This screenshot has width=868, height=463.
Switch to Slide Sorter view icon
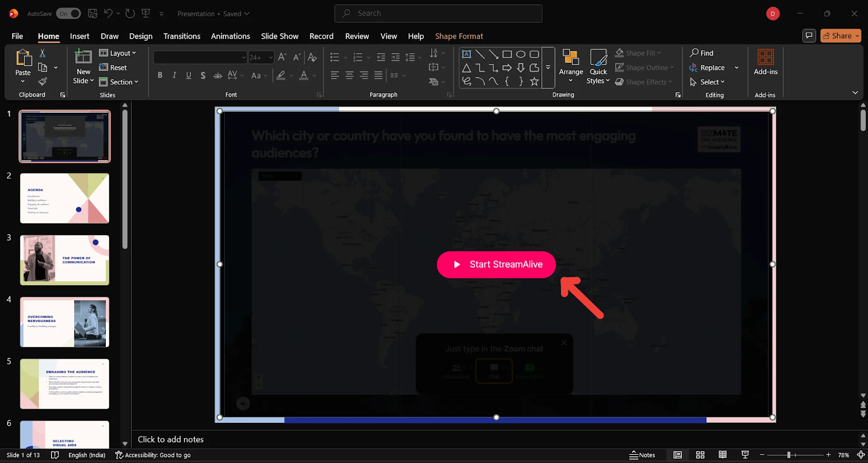[x=700, y=455]
